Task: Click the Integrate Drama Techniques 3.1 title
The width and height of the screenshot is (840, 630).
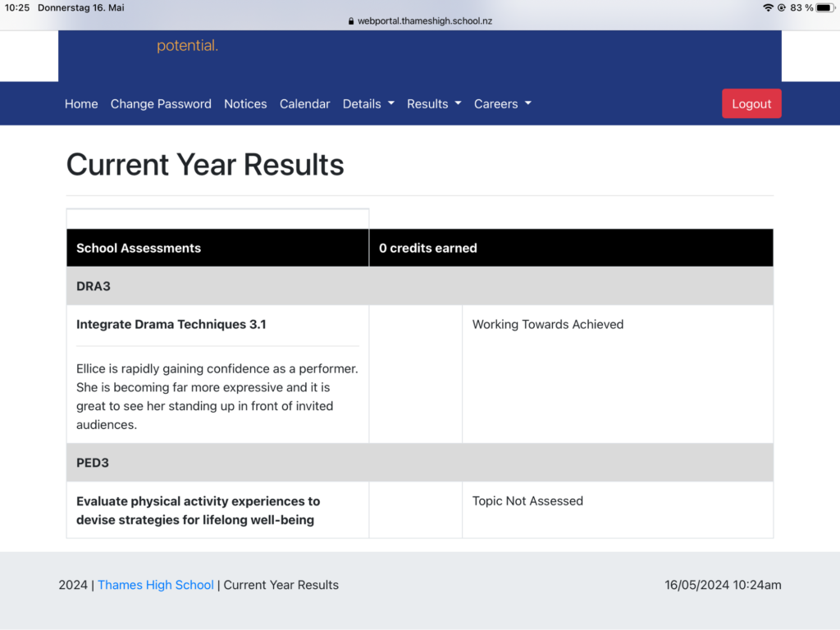Action: pyautogui.click(x=171, y=324)
